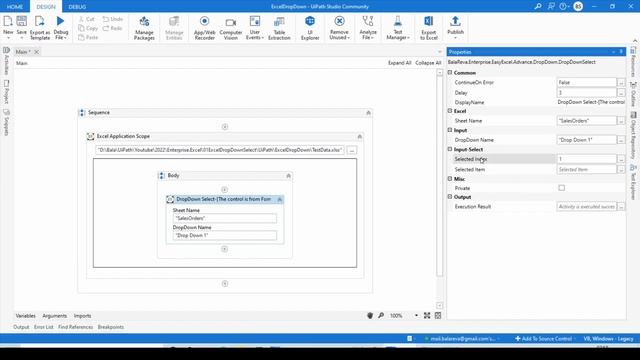
Task: Start Debug File with the play icon
Action: (x=60, y=21)
